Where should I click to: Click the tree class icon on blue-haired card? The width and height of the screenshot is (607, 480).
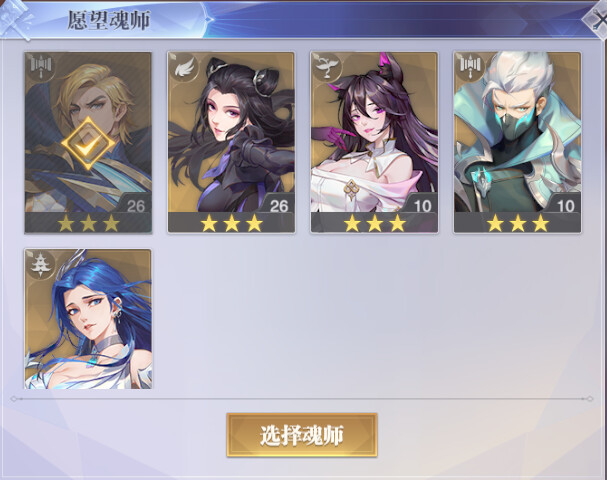(41, 265)
